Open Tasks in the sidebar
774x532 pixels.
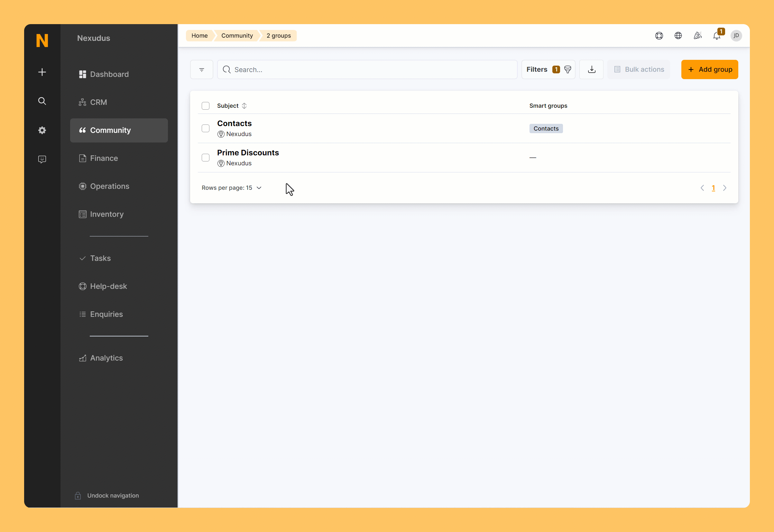coord(119,258)
